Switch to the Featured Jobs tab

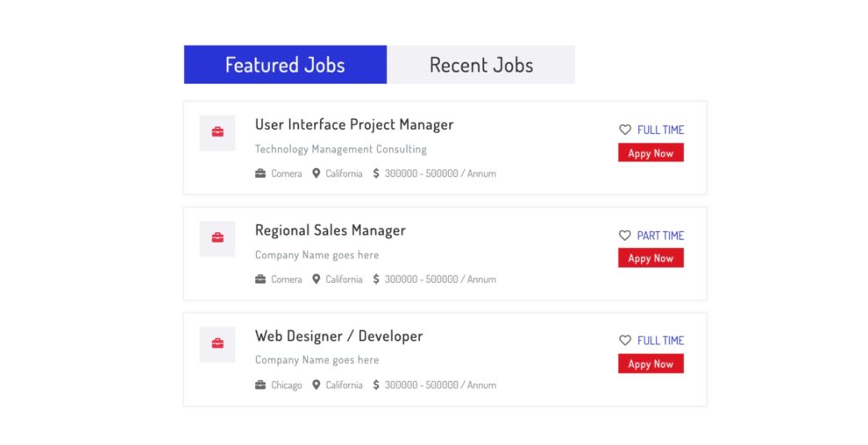(x=285, y=65)
